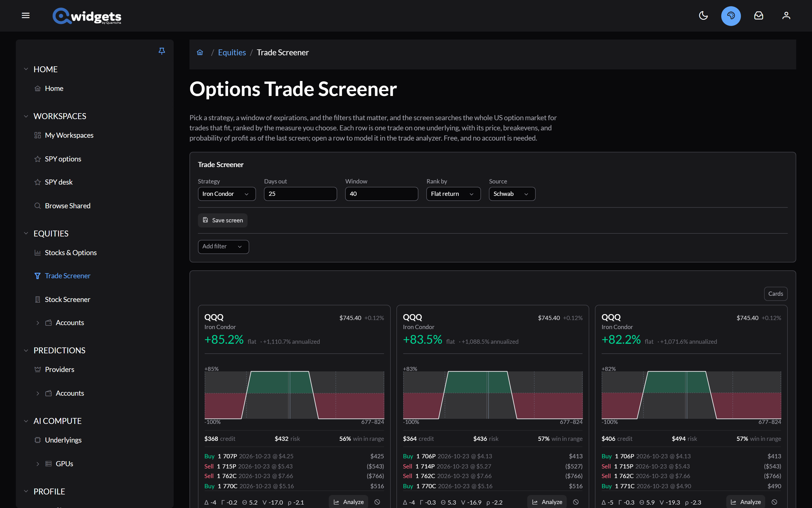Click the Buy 1 707P leg

tap(294, 456)
